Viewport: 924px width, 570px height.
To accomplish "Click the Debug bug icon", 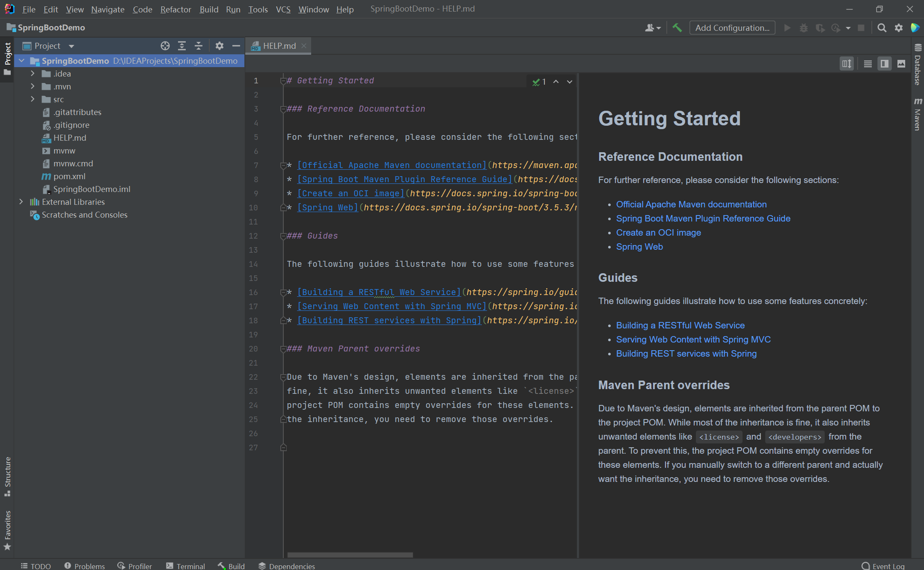I will pyautogui.click(x=804, y=28).
